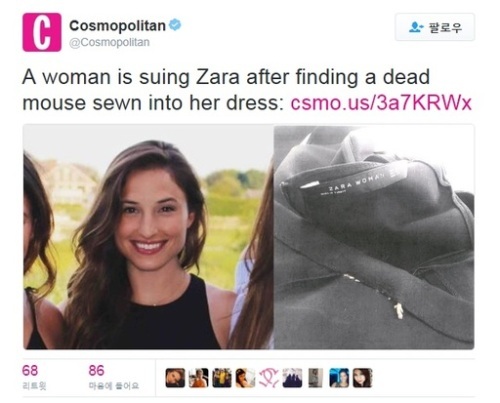The width and height of the screenshot is (500, 403).
Task: Click the fourth liker avatar
Action: [245, 378]
